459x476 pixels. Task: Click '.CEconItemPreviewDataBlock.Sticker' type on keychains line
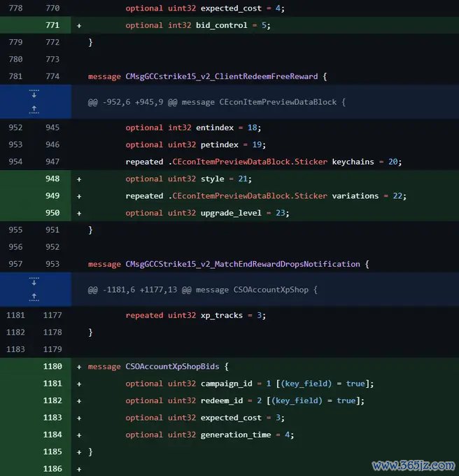coord(248,162)
